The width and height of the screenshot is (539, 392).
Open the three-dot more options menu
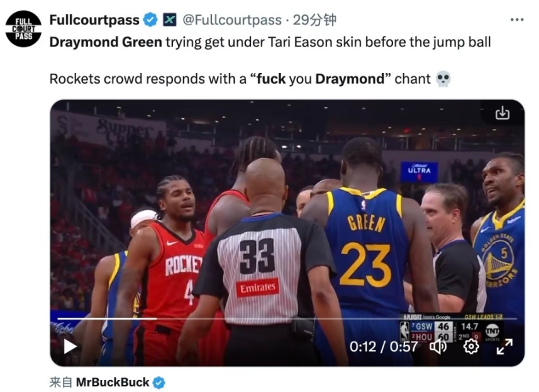click(517, 20)
